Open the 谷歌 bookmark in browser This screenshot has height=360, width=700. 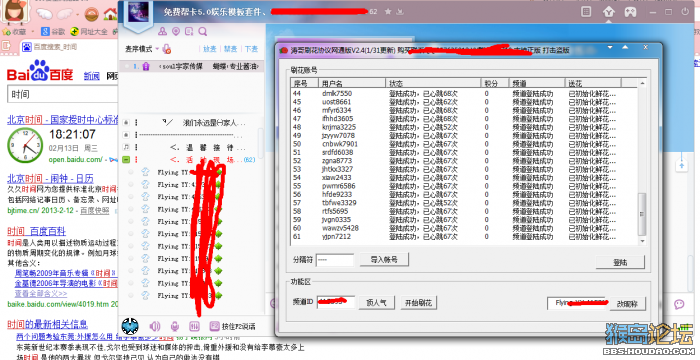point(53,31)
